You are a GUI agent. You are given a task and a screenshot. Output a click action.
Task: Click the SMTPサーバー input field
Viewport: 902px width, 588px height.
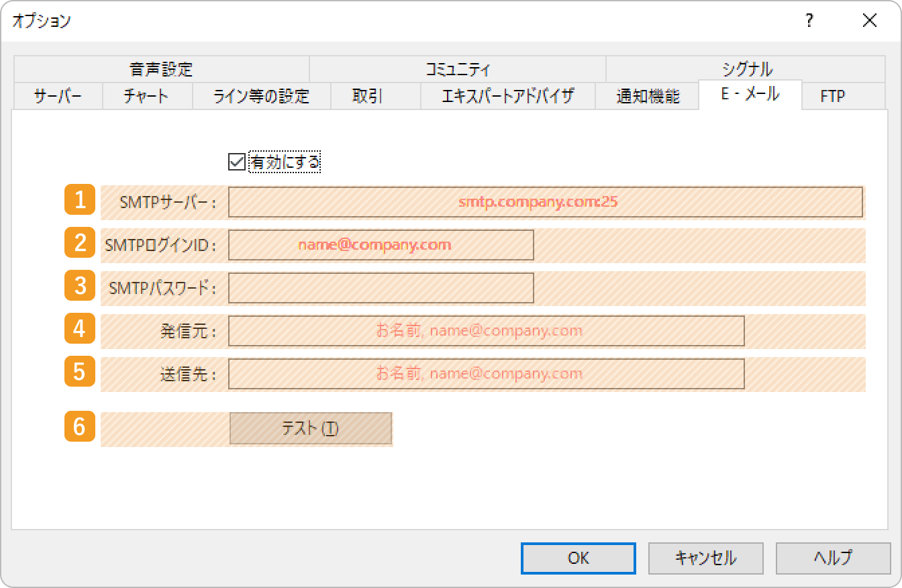click(545, 202)
